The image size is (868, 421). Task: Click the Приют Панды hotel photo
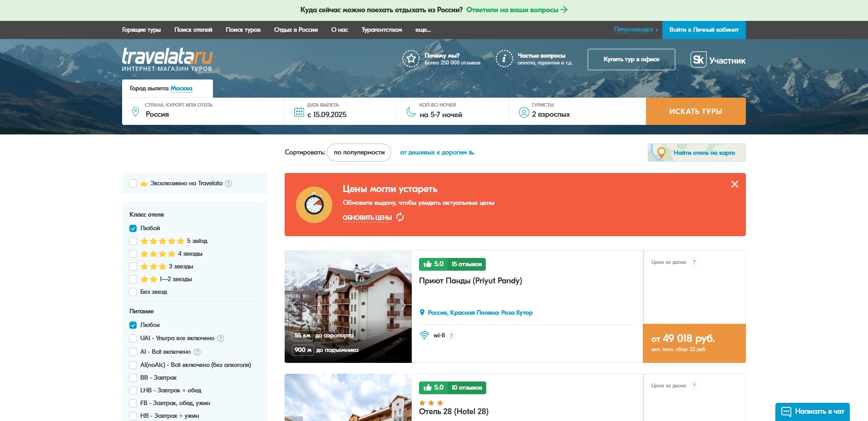(348, 295)
